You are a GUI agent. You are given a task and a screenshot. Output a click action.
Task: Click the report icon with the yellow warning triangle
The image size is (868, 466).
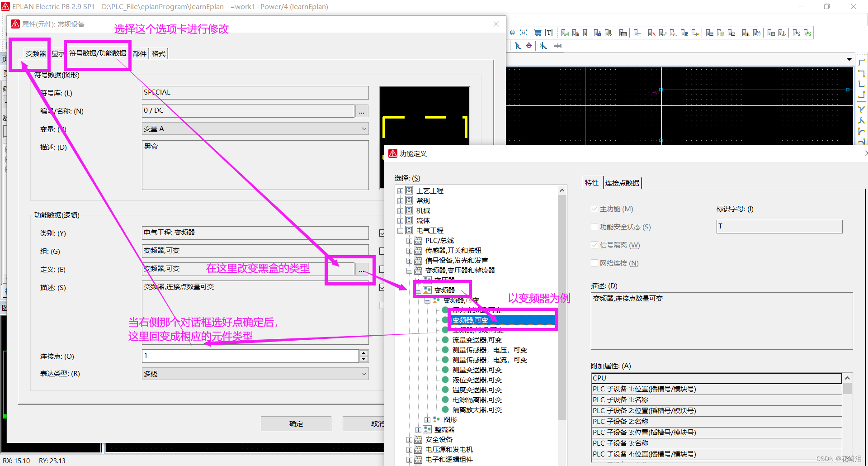746,33
